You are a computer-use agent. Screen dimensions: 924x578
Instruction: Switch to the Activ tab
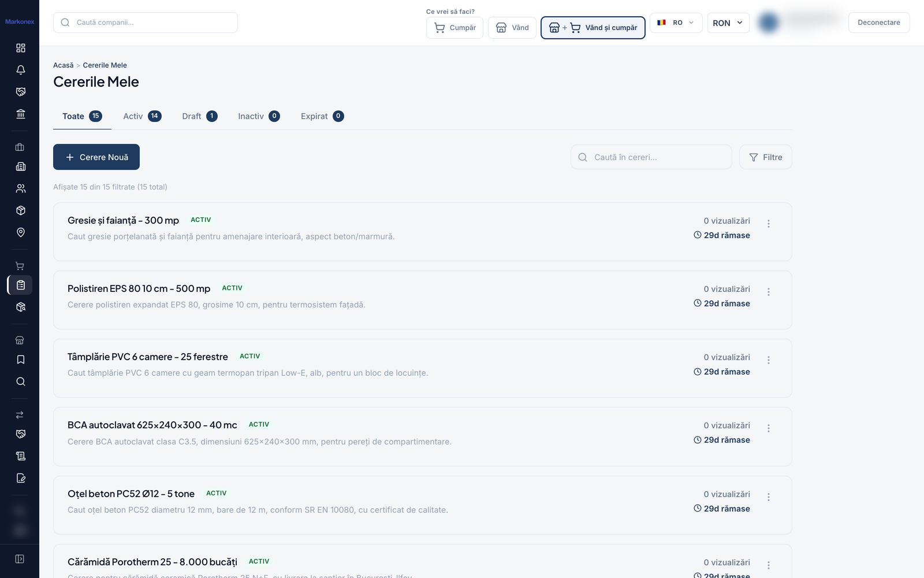pyautogui.click(x=142, y=116)
